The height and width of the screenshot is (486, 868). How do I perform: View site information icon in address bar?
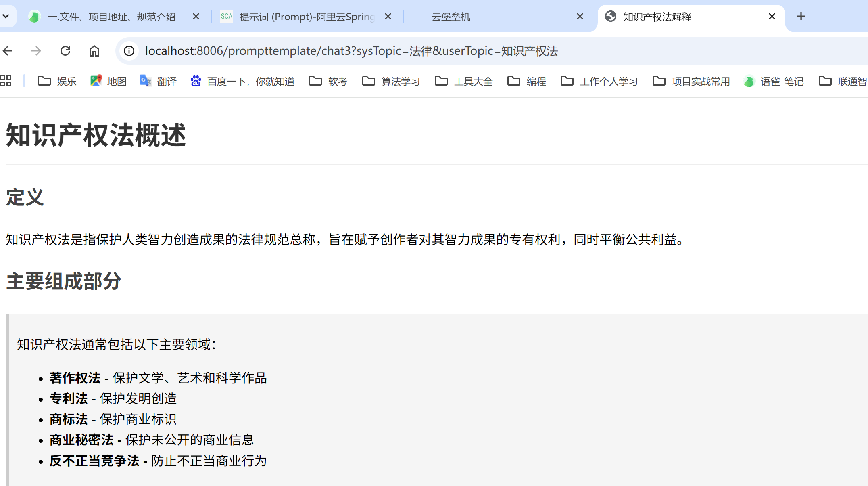click(x=129, y=51)
